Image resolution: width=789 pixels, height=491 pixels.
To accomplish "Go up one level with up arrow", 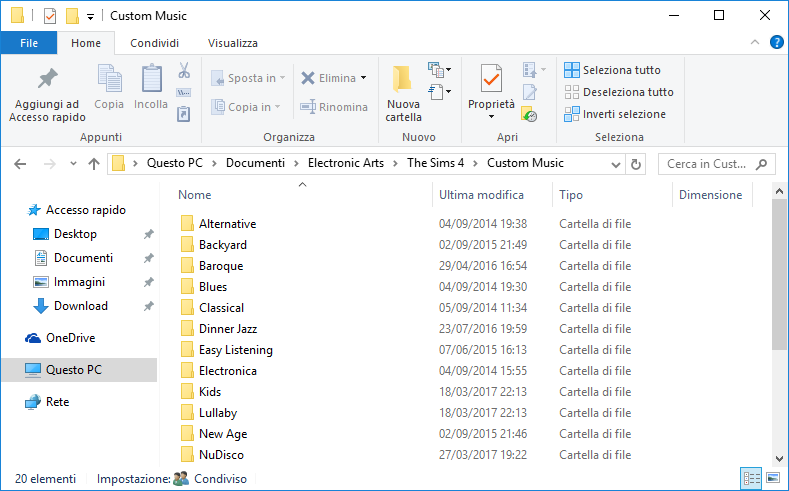I will click(94, 164).
